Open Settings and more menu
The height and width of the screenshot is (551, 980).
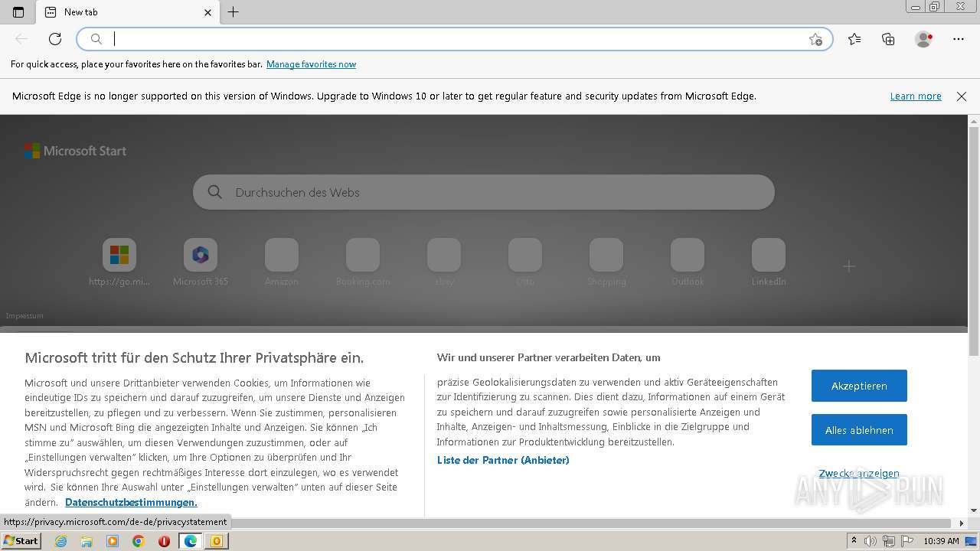[x=959, y=39]
